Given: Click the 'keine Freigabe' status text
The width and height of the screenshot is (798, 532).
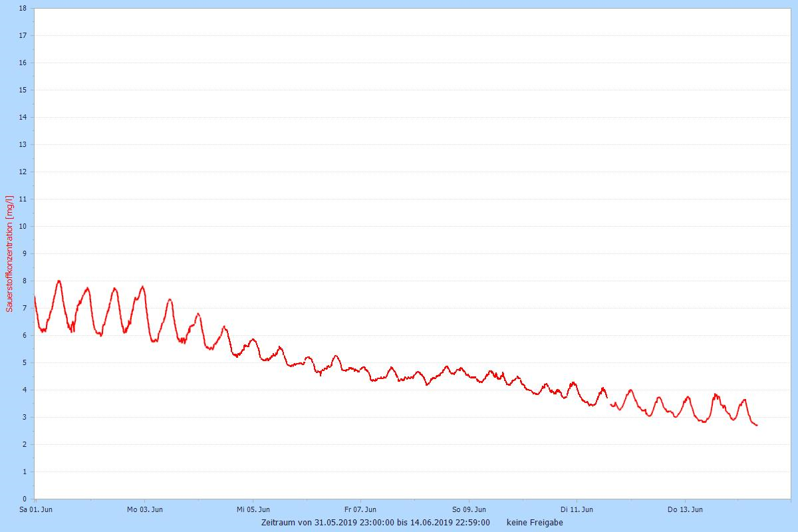Looking at the screenshot, I should click(x=535, y=523).
